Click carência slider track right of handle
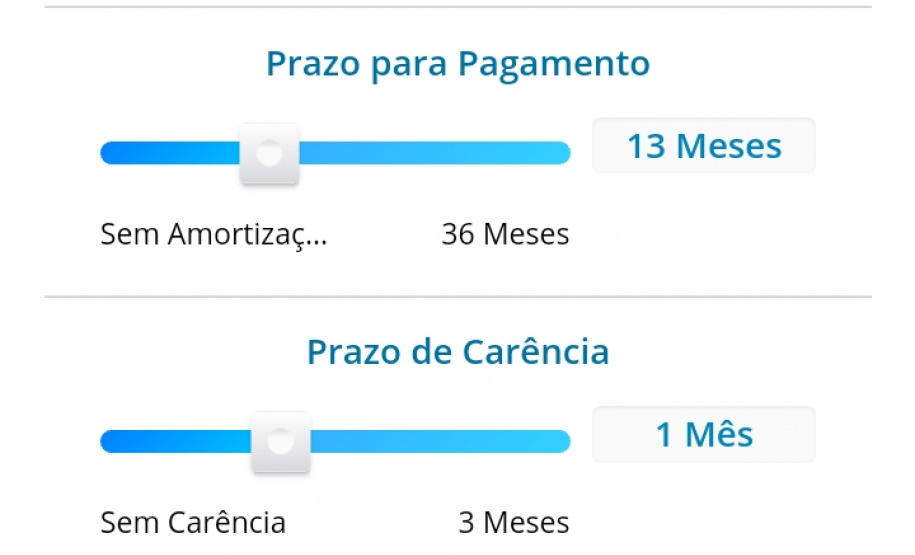The height and width of the screenshot is (555, 915). (440, 441)
